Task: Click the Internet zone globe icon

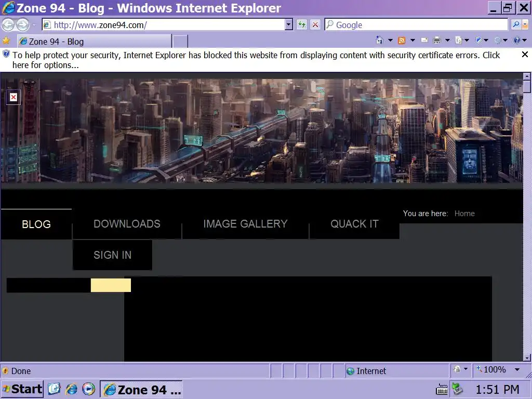Action: coord(351,371)
